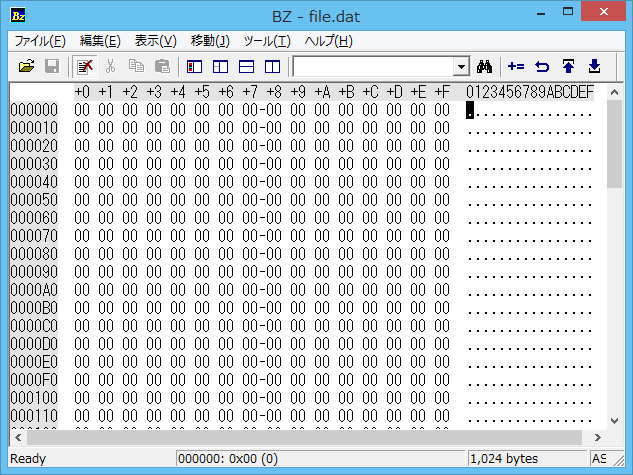Click the Open file folder icon
The image size is (633, 475).
point(27,67)
